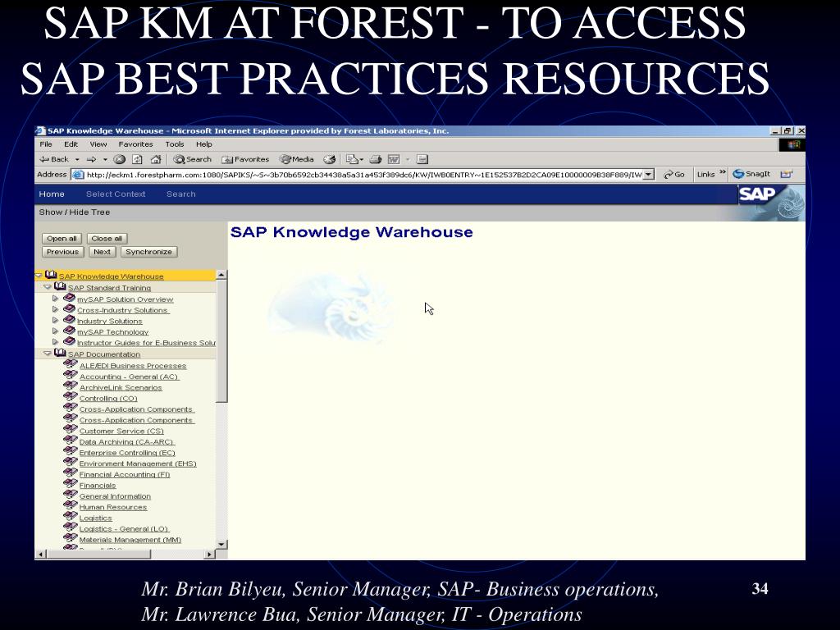Open the Favorites menu in the menu bar
This screenshot has width=840, height=630.
click(x=135, y=144)
